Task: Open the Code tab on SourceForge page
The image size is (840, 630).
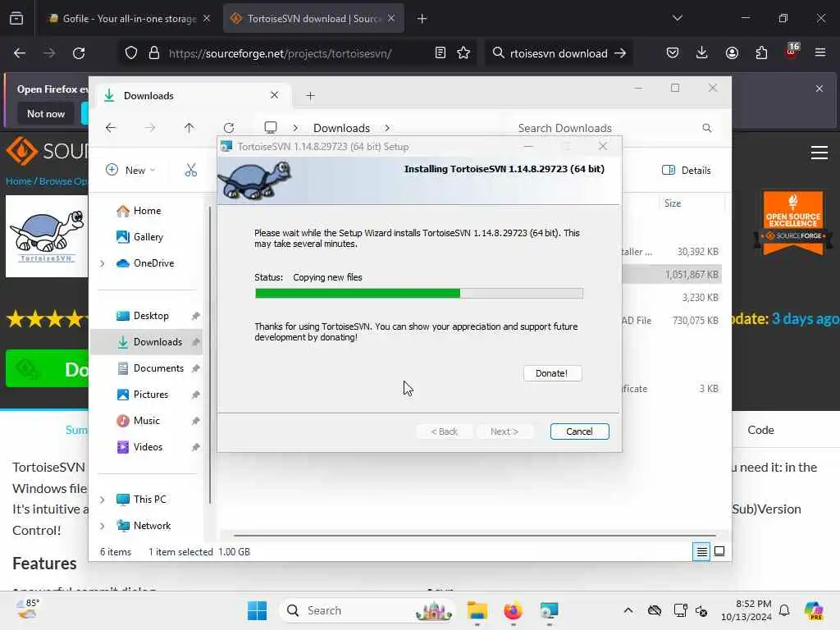Action: (760, 430)
